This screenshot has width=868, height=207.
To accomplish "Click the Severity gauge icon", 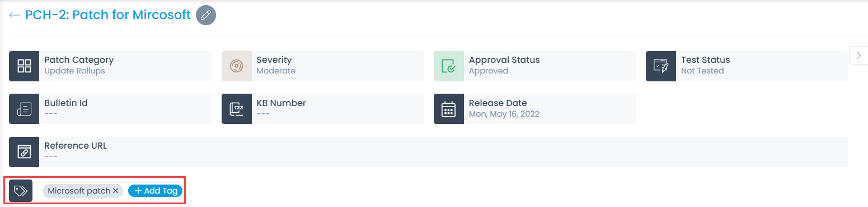I will point(236,66).
